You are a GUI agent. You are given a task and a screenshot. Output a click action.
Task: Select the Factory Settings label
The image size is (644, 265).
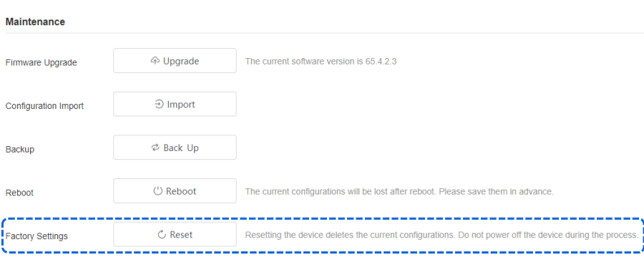36,236
